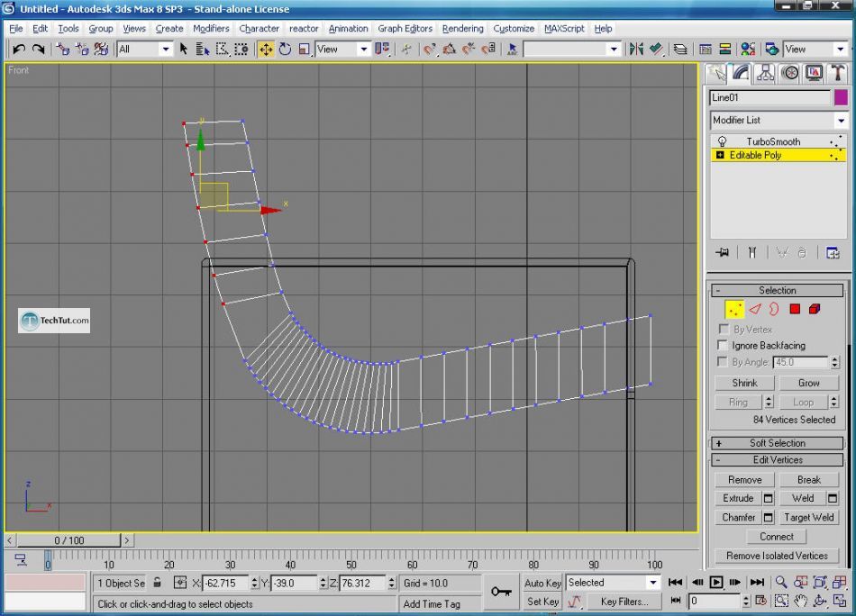
Task: Click the Redo arrow icon
Action: click(38, 50)
